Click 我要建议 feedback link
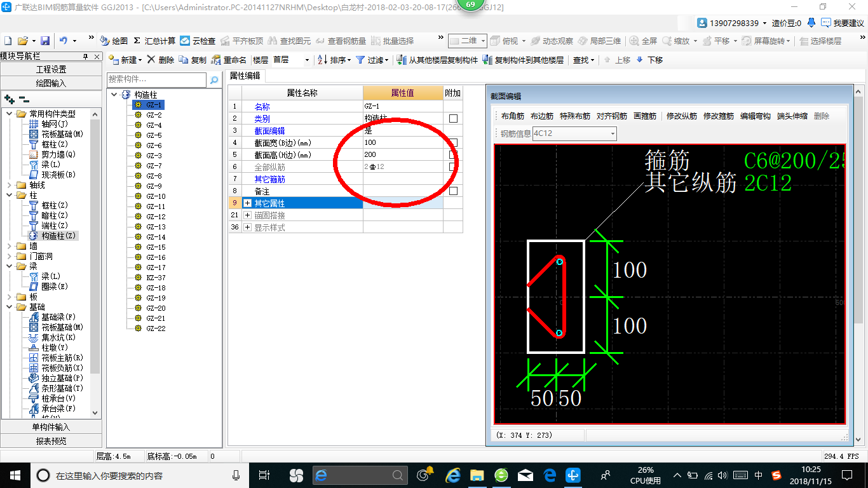The height and width of the screenshot is (488, 868). tap(843, 23)
